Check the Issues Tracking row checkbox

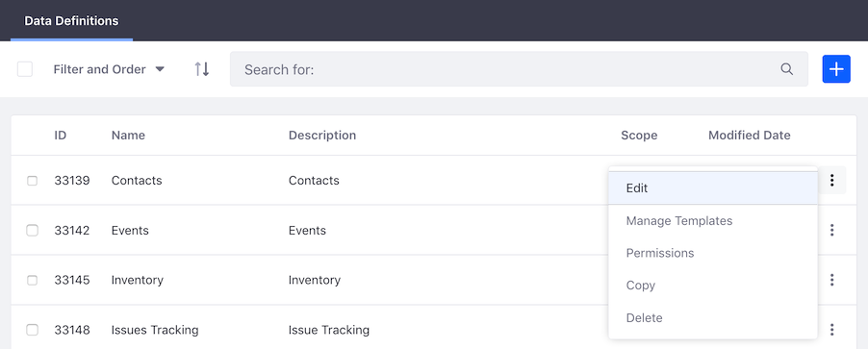click(x=32, y=330)
